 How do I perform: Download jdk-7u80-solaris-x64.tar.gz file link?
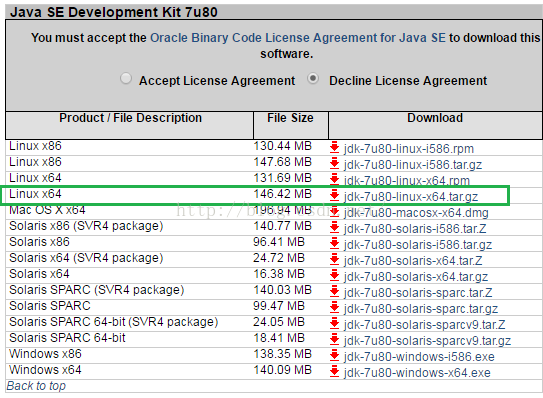tap(416, 277)
